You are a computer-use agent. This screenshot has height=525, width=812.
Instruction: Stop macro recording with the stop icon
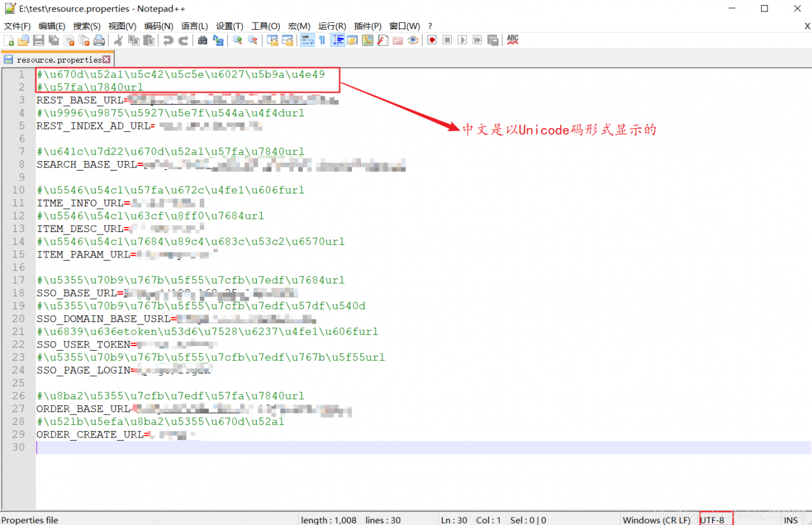click(447, 41)
